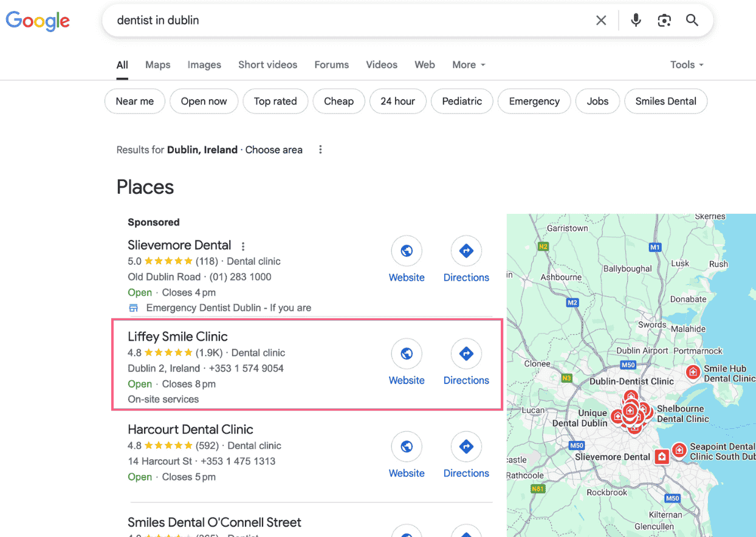Select the All results tab
The height and width of the screenshot is (537, 756).
click(122, 64)
